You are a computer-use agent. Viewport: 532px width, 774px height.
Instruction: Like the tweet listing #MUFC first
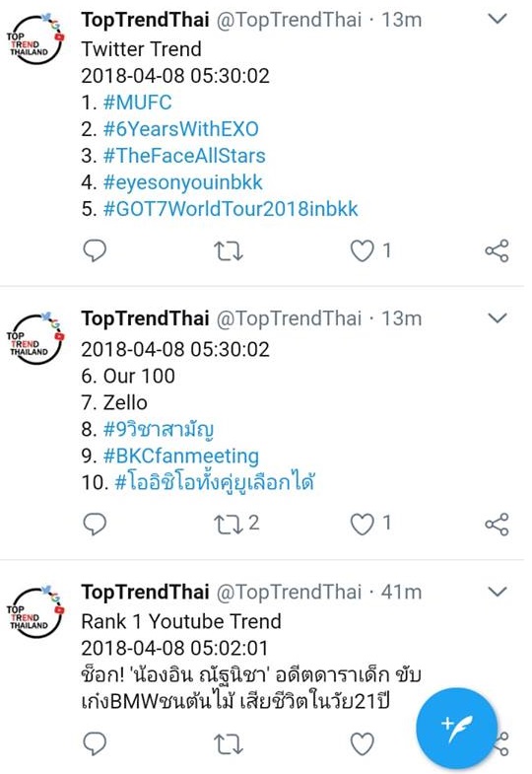(x=362, y=250)
